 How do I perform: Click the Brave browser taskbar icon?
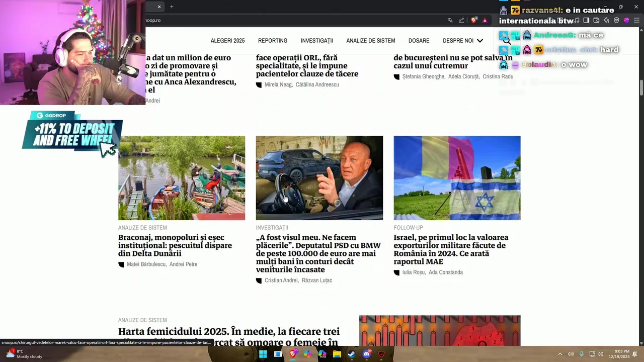click(293, 354)
